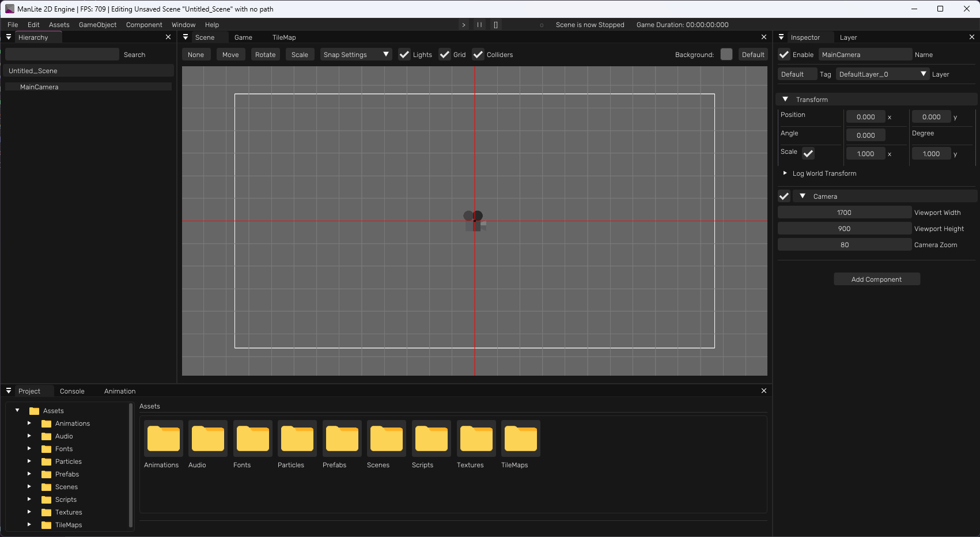Select MainCamera in the Hierarchy
The image size is (980, 537).
pos(39,86)
